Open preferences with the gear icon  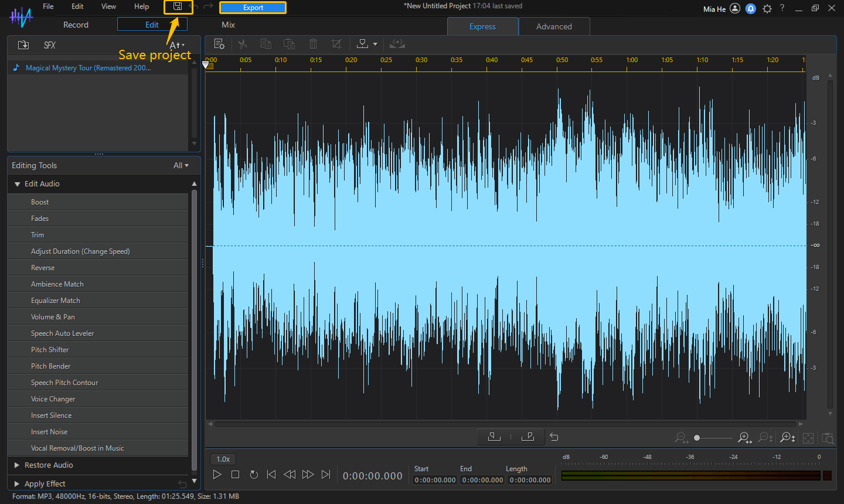(767, 9)
